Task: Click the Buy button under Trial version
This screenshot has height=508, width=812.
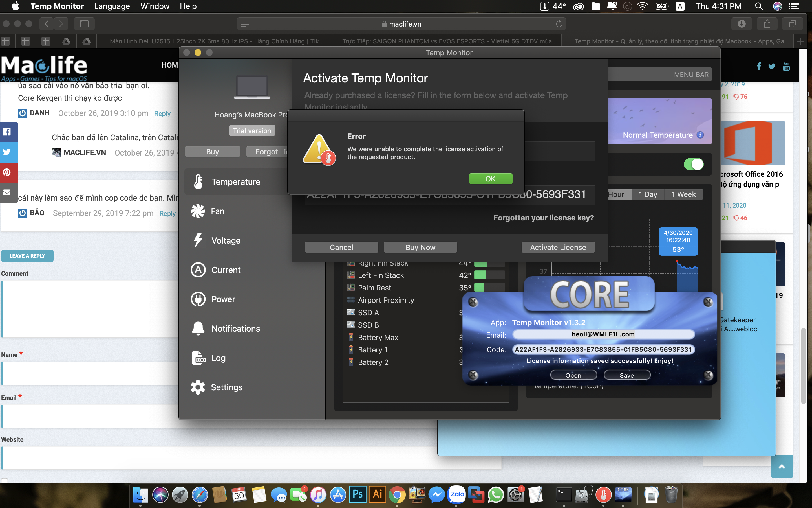Action: click(212, 152)
